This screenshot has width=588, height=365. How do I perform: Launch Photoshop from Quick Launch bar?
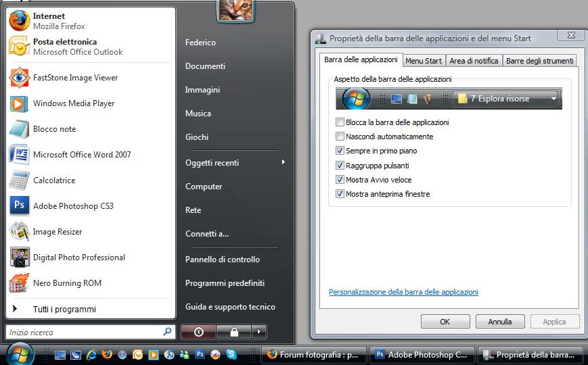(x=200, y=354)
